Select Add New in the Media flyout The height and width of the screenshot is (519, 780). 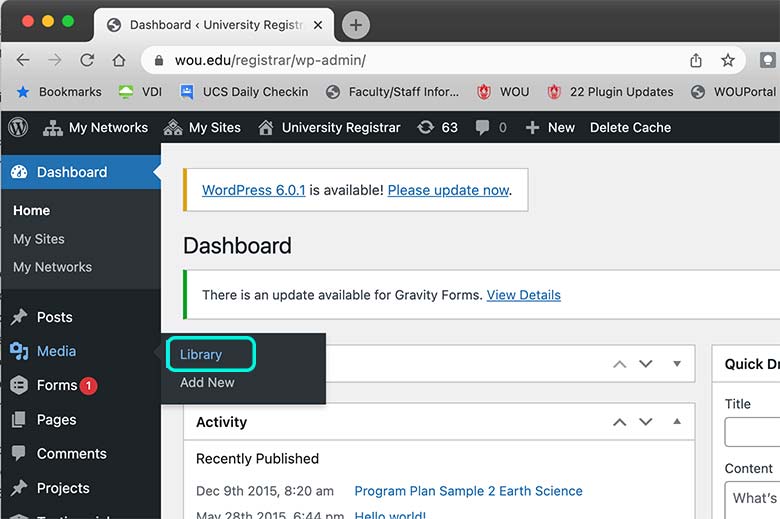coord(207,383)
